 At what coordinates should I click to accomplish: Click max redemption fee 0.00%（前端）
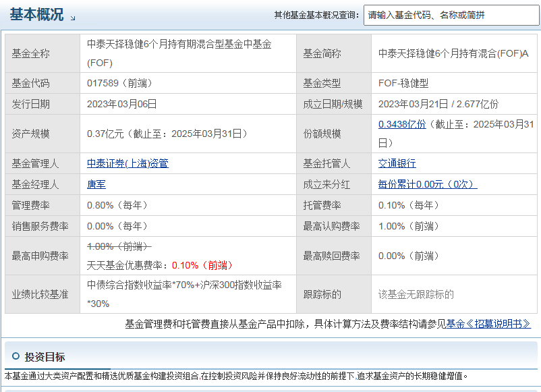409,256
